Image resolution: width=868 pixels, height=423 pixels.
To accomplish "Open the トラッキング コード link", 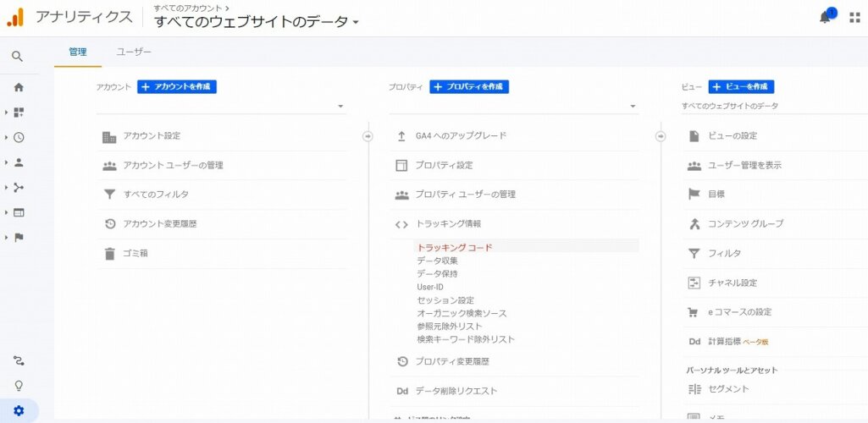I will (x=455, y=248).
